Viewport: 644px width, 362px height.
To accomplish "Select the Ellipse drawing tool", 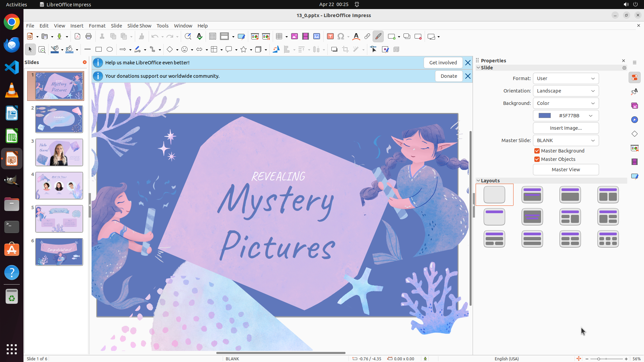I will (x=110, y=50).
